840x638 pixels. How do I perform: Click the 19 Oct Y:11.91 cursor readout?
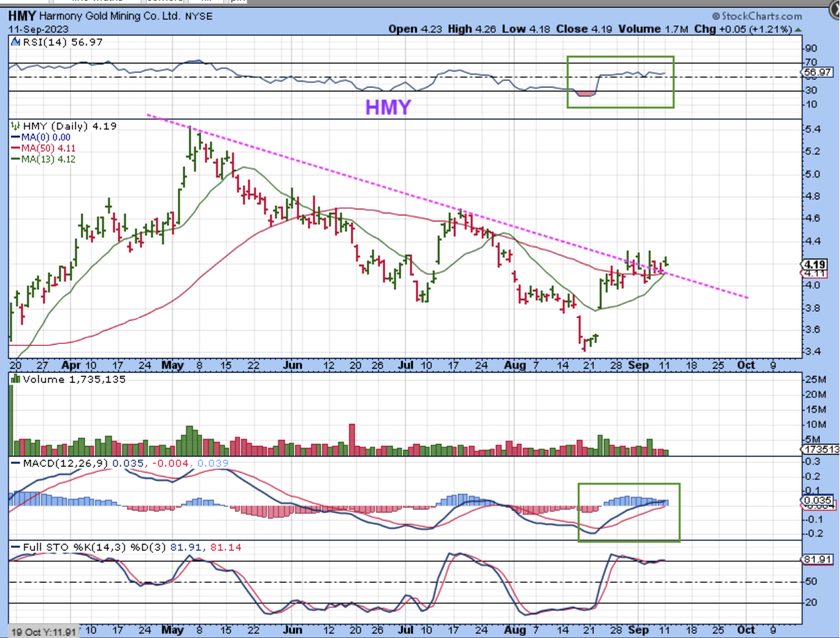click(x=44, y=631)
